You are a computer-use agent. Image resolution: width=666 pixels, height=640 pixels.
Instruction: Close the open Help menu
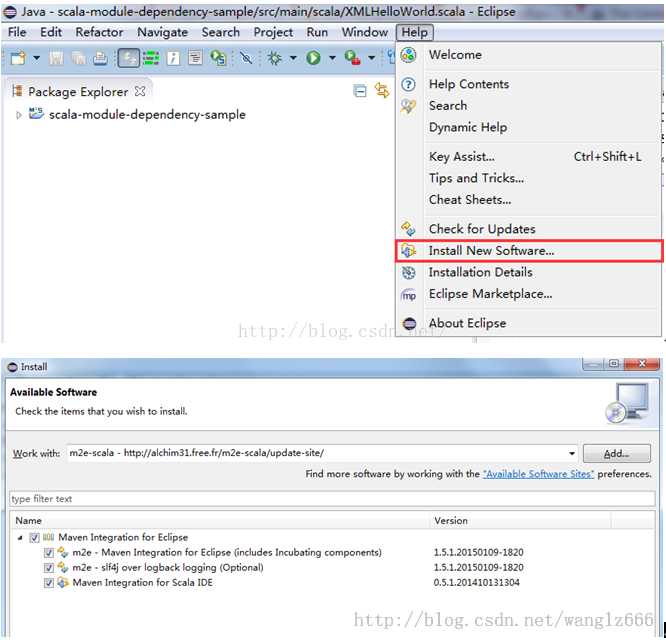pyautogui.click(x=415, y=32)
